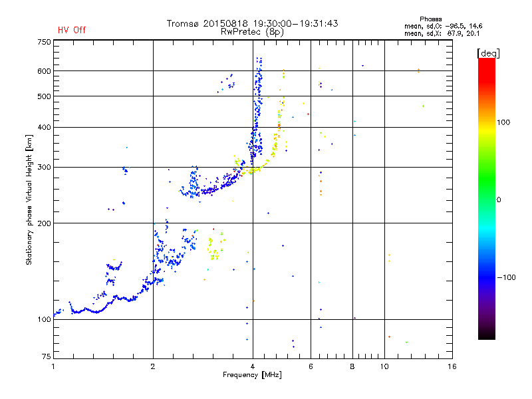The width and height of the screenshot is (532, 399).
Task: Click the red 'HV Off' status text
Action: (72, 30)
